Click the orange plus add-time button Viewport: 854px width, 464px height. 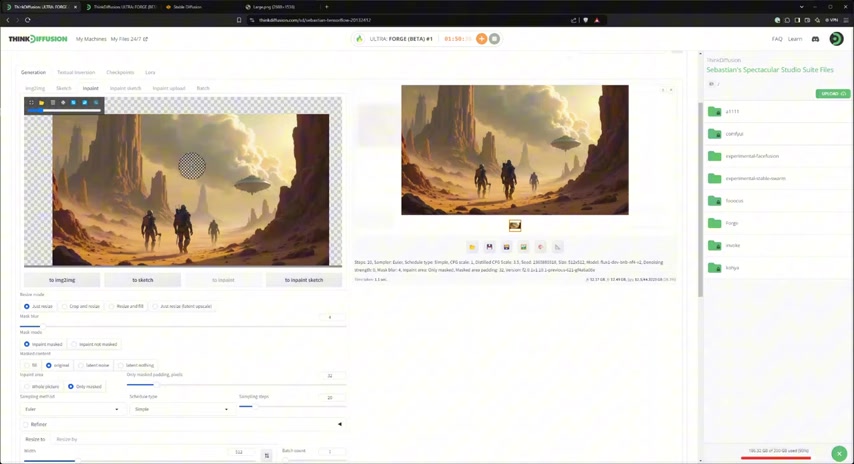tap(481, 39)
